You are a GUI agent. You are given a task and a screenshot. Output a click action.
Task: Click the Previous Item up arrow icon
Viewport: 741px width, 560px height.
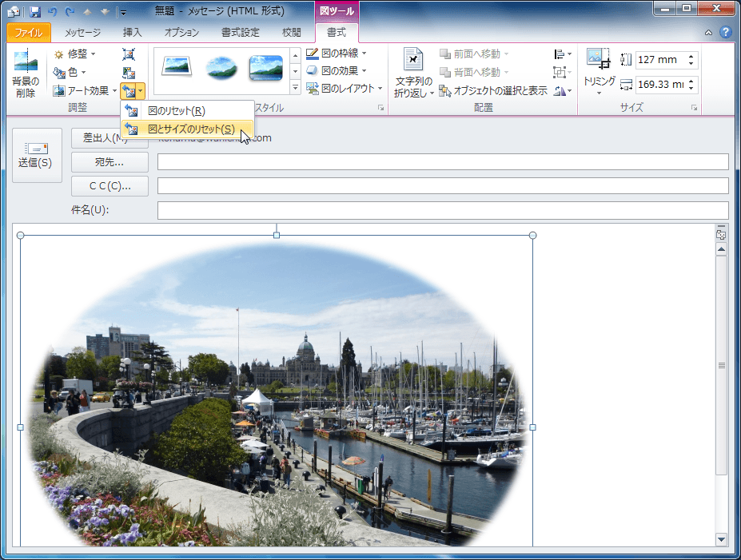click(88, 11)
